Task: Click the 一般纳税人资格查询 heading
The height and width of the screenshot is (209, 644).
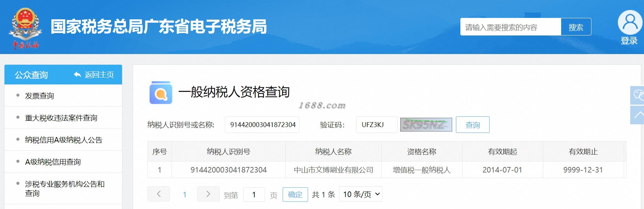Action: [234, 92]
